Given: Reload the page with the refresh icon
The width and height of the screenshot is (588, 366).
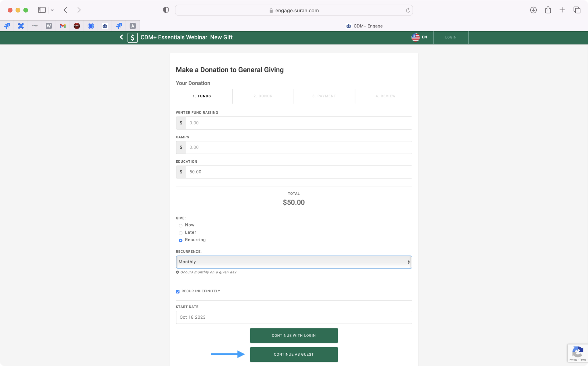Looking at the screenshot, I should tap(408, 10).
